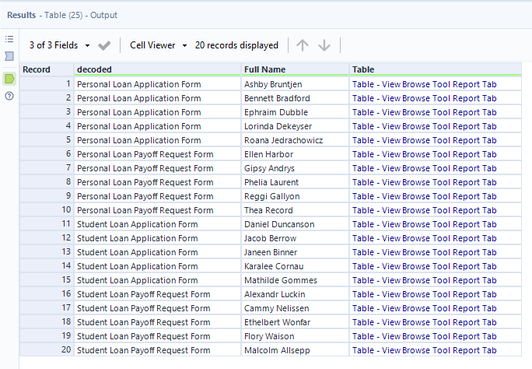
Task: Select the Table column header
Action: pos(436,70)
